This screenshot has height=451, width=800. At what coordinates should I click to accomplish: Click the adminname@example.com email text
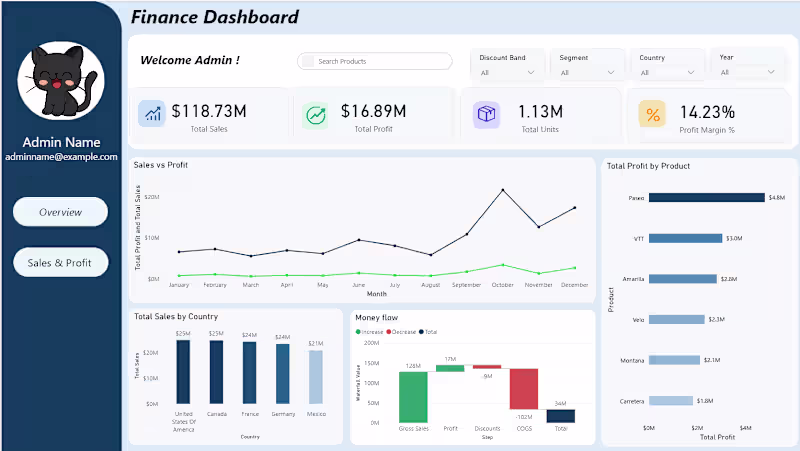pos(61,157)
